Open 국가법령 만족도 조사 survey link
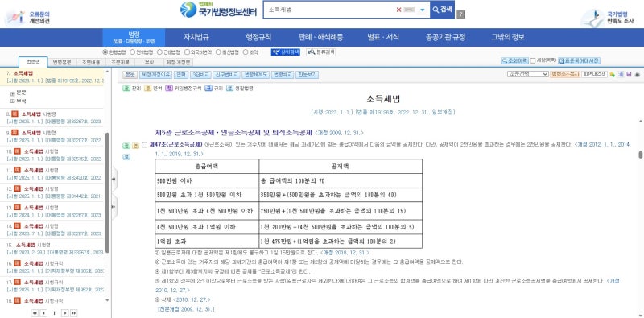Viewport: 644px width, 318px height. coord(609,18)
